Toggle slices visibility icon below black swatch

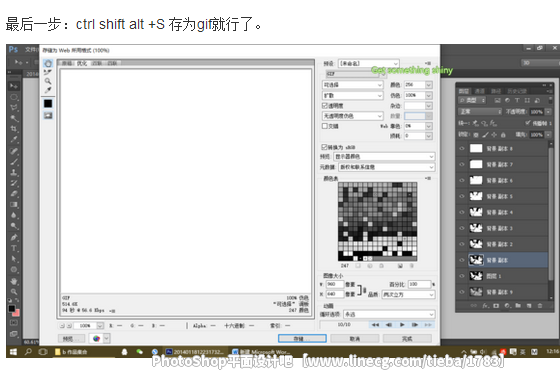point(48,115)
